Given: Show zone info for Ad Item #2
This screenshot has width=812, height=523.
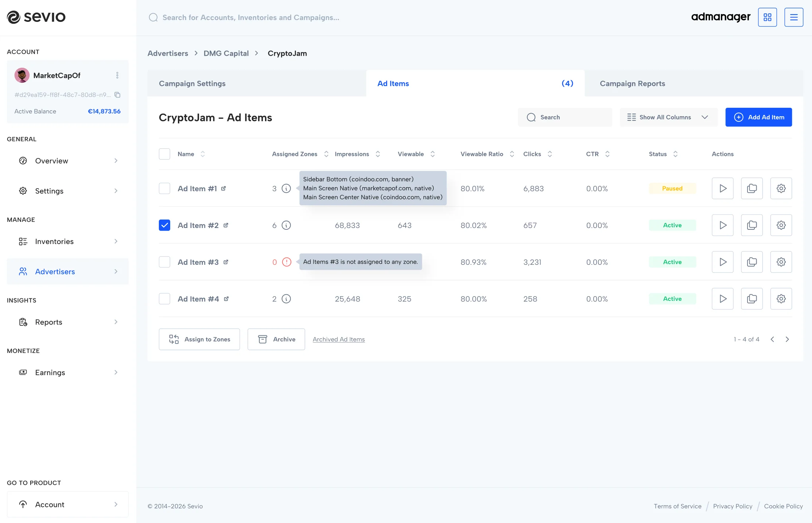Looking at the screenshot, I should (x=286, y=225).
